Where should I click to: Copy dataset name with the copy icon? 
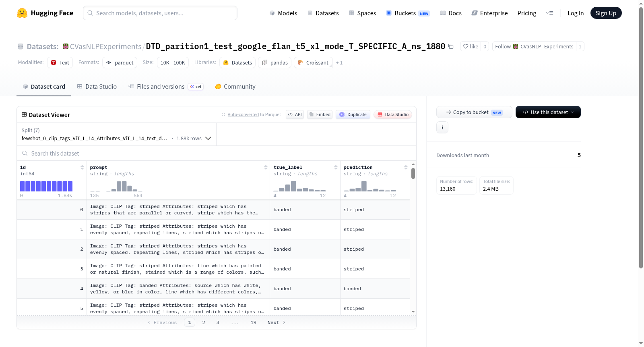pos(451,47)
